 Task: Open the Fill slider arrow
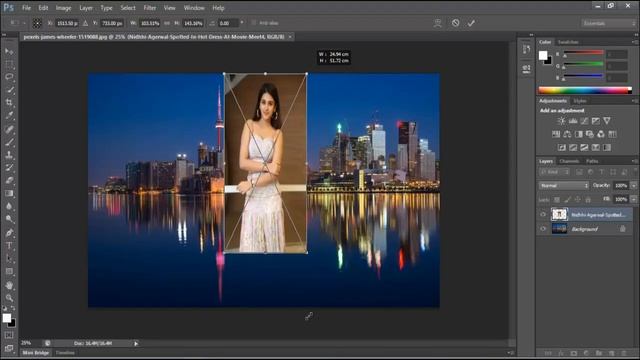pos(633,200)
